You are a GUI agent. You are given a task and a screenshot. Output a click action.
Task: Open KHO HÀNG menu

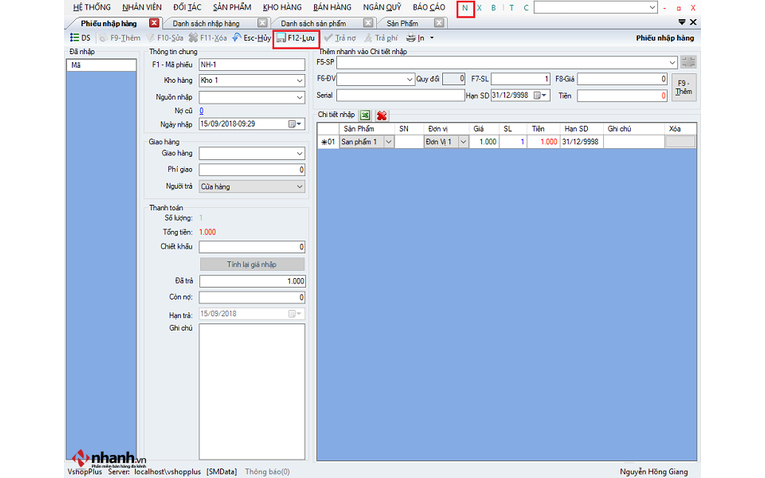coord(282,7)
